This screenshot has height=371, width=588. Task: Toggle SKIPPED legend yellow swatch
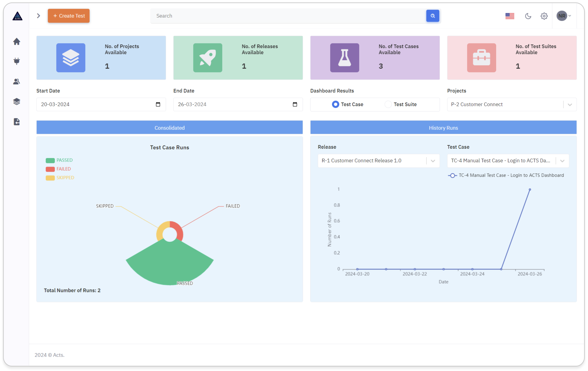tap(50, 178)
